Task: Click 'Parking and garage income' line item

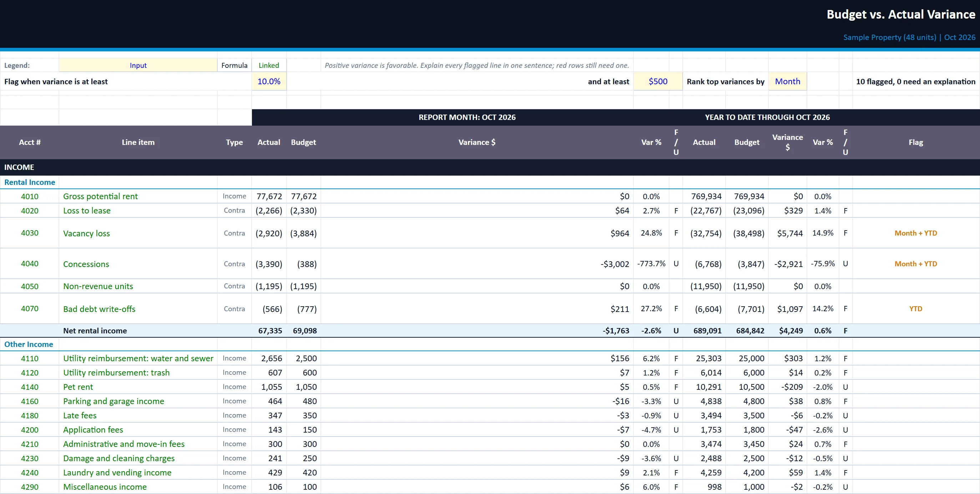Action: point(113,401)
